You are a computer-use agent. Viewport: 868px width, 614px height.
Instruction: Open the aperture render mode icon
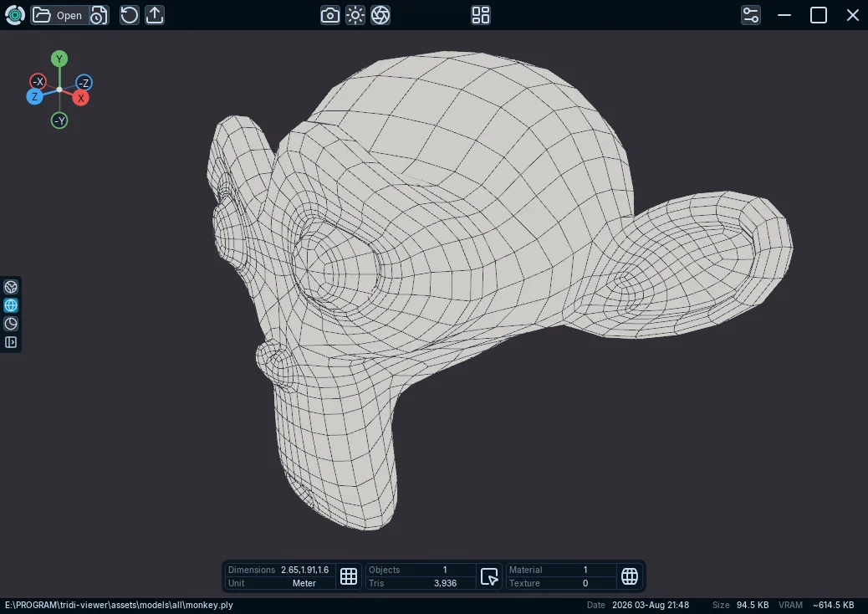(380, 15)
